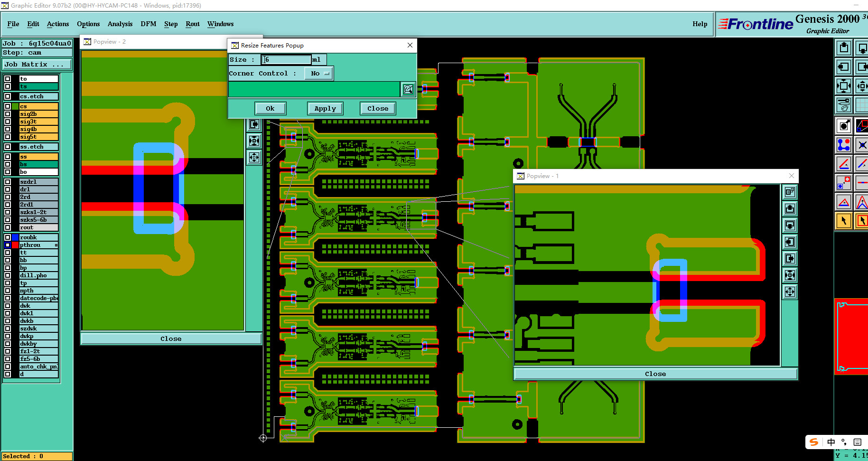Select layer name sig4b in list
868x461 pixels.
[x=39, y=129]
